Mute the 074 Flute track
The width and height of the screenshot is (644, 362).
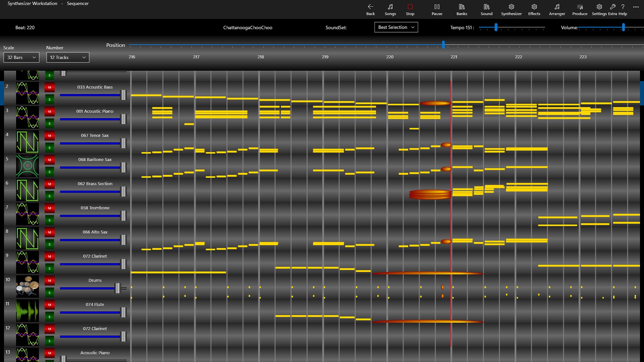[49, 305]
